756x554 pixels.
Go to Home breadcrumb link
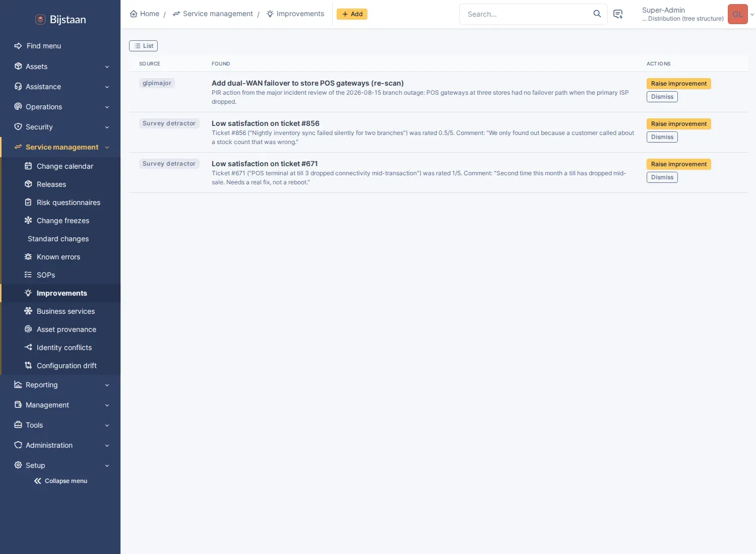[x=144, y=14]
